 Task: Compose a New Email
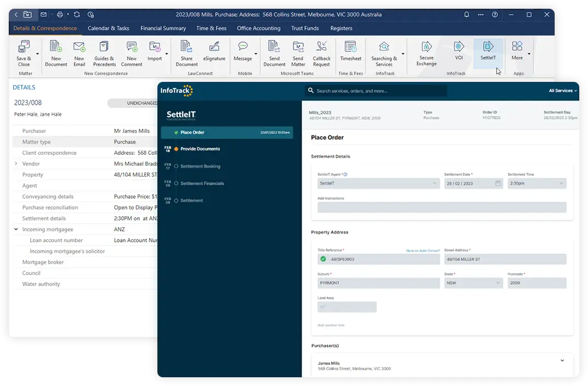(x=79, y=54)
